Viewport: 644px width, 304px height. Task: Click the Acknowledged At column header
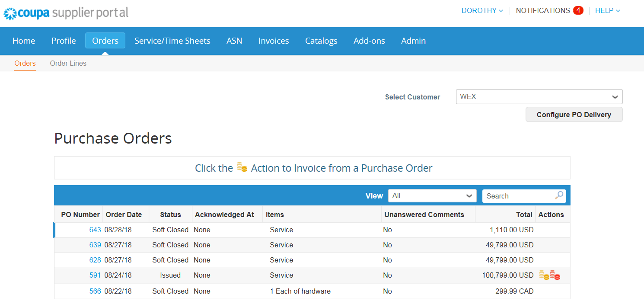click(x=224, y=214)
